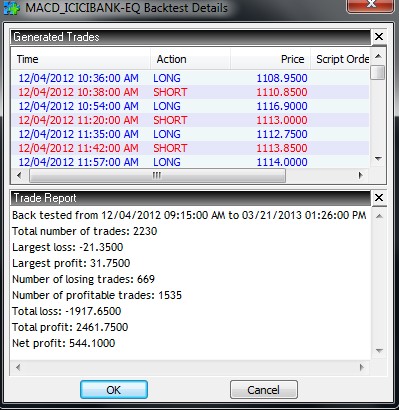Click the Trade Report scroll-down arrow
Viewport: 399px width, 410px height.
click(x=379, y=351)
